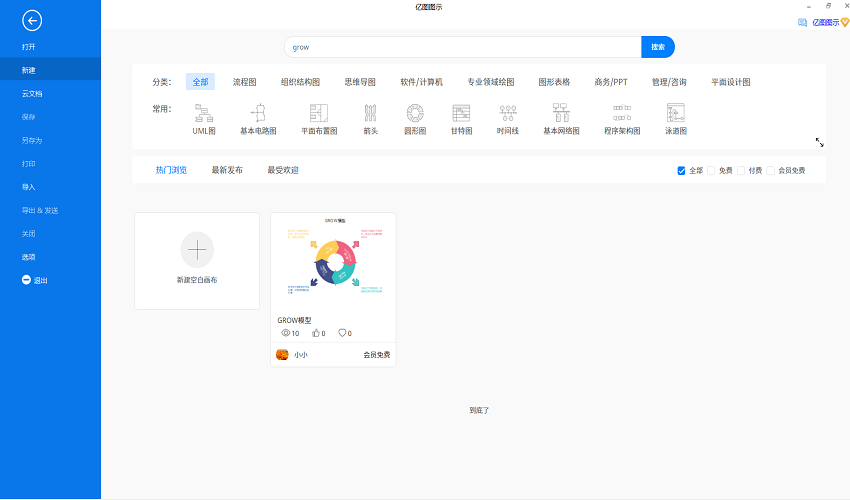This screenshot has width=850, height=500.
Task: Click the 新建空白画布 label
Action: tap(197, 280)
